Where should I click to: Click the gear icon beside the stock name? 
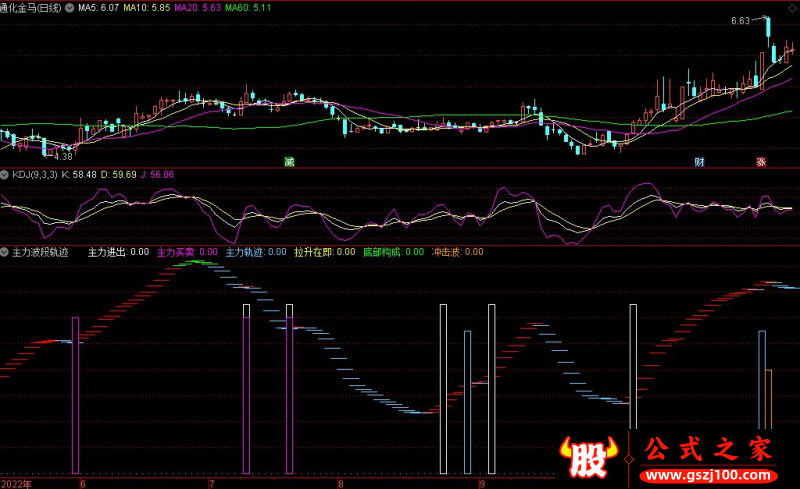point(68,7)
